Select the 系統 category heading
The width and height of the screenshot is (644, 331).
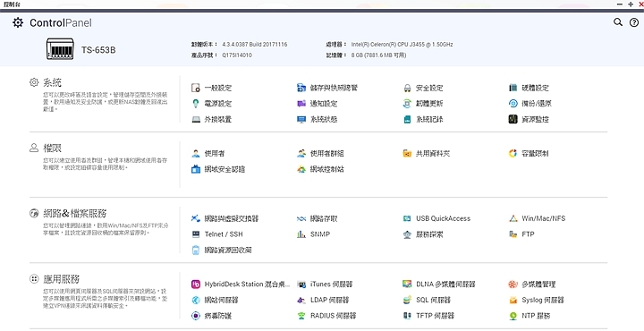pyautogui.click(x=52, y=82)
